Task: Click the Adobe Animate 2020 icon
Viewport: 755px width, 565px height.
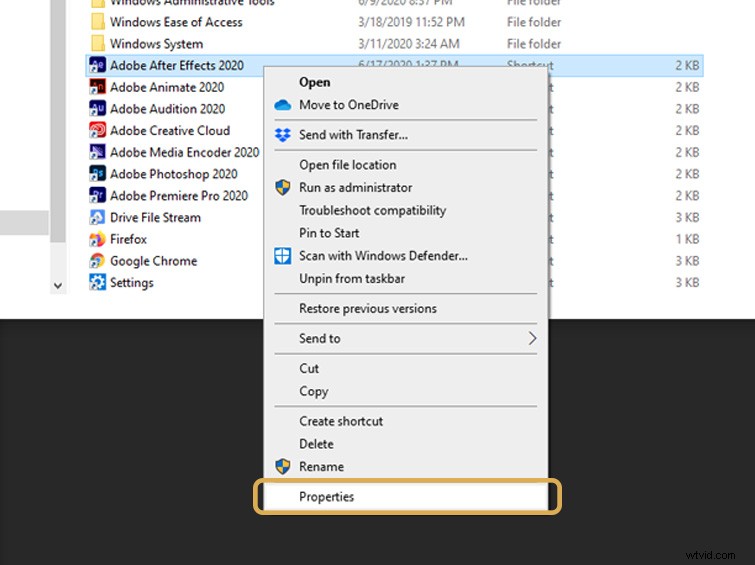Action: point(97,87)
